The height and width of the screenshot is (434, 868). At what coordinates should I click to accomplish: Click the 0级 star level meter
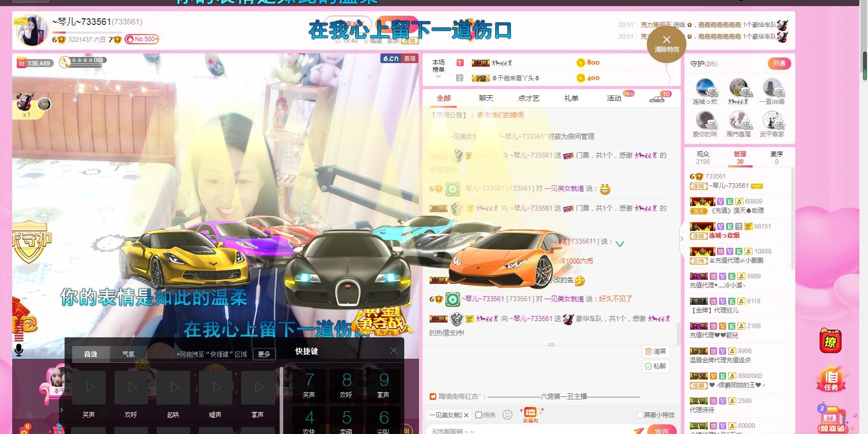pos(83,62)
